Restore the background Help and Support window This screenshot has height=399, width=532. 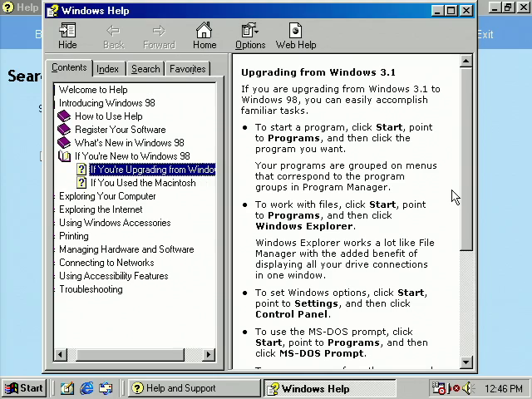(x=508, y=7)
